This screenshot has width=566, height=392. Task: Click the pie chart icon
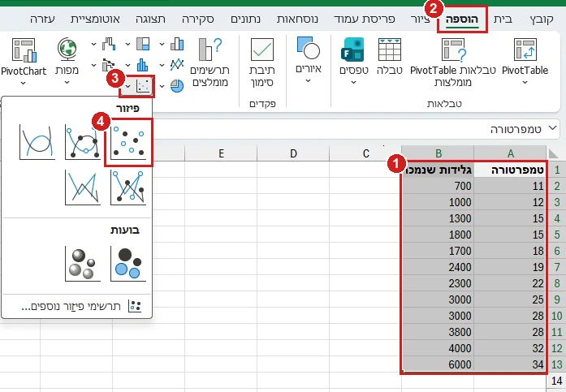coord(177,86)
